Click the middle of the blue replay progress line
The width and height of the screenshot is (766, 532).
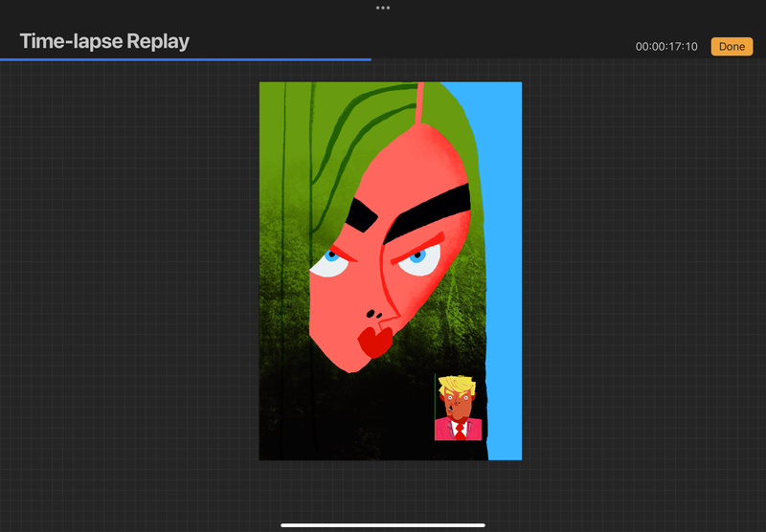(x=186, y=59)
